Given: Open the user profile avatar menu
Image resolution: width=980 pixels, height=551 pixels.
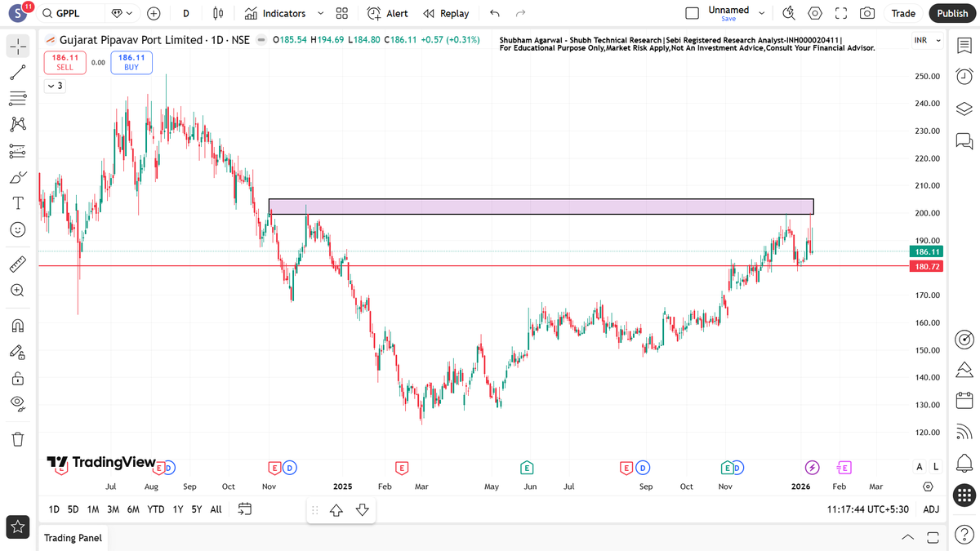Looking at the screenshot, I should pyautogui.click(x=18, y=13).
